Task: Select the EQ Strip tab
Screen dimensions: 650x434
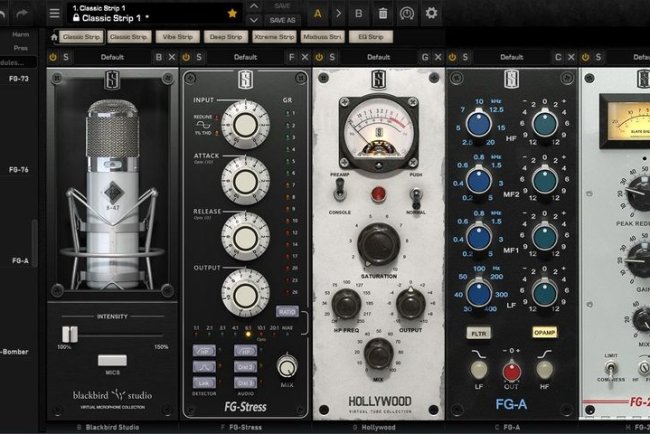Action: tap(371, 37)
